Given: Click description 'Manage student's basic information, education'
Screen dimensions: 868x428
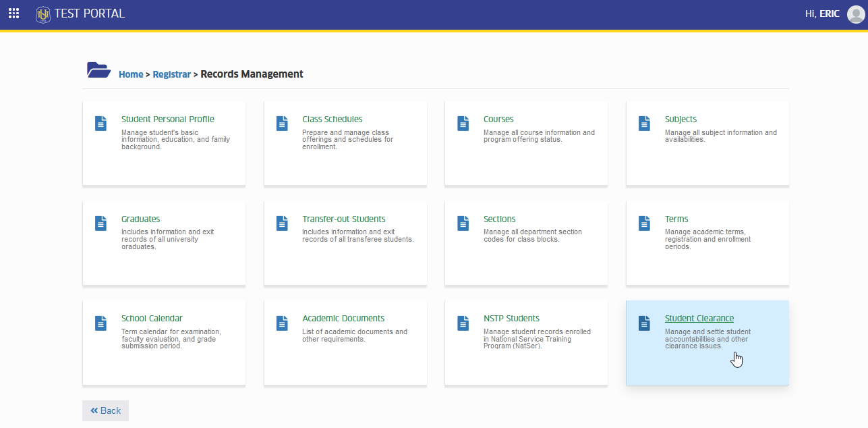Looking at the screenshot, I should [x=175, y=140].
